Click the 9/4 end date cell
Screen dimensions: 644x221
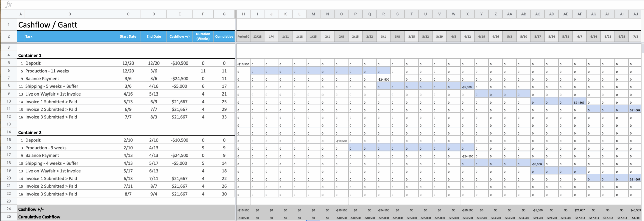[x=154, y=194]
